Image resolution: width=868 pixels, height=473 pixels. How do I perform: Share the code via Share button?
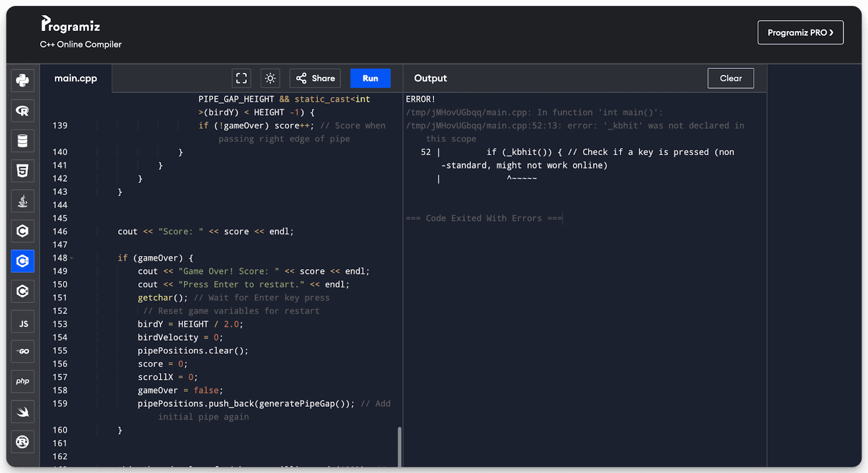(315, 78)
